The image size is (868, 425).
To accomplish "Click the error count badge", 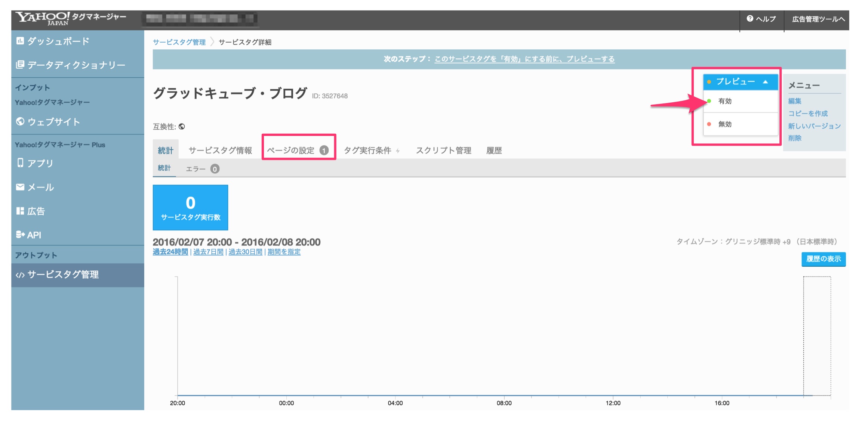I will point(215,169).
